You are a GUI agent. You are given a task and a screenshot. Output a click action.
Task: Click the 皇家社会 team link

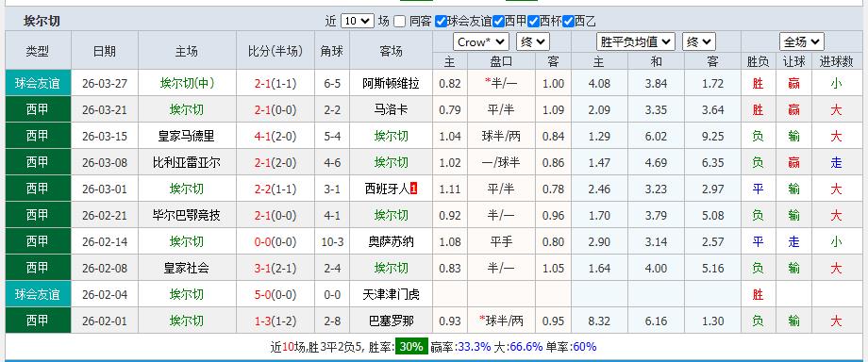pos(187,268)
